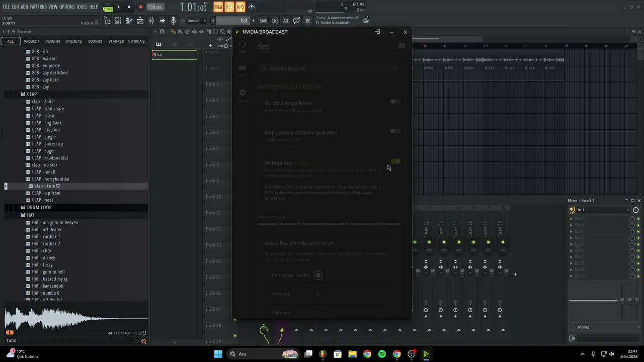Viewport: 644px width, 362px height.
Task: Click the hat pattern selector field
Action: coord(233,21)
